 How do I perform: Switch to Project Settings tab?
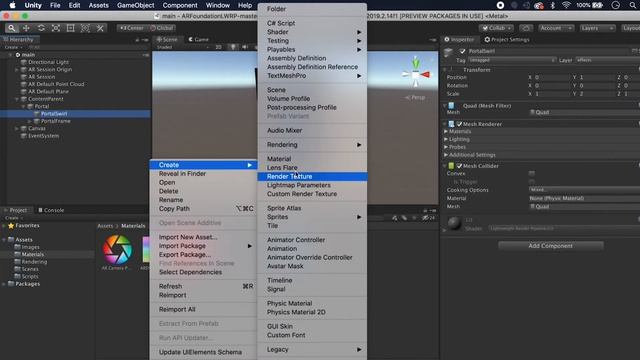click(507, 40)
